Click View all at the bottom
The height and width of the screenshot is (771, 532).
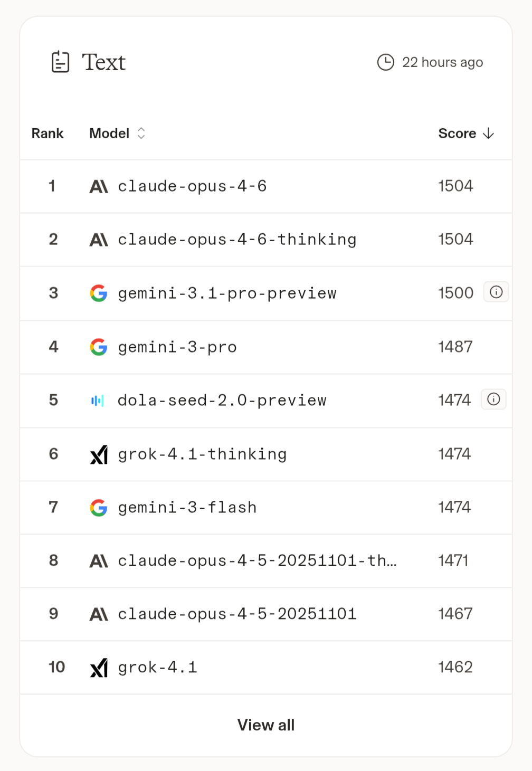click(266, 725)
